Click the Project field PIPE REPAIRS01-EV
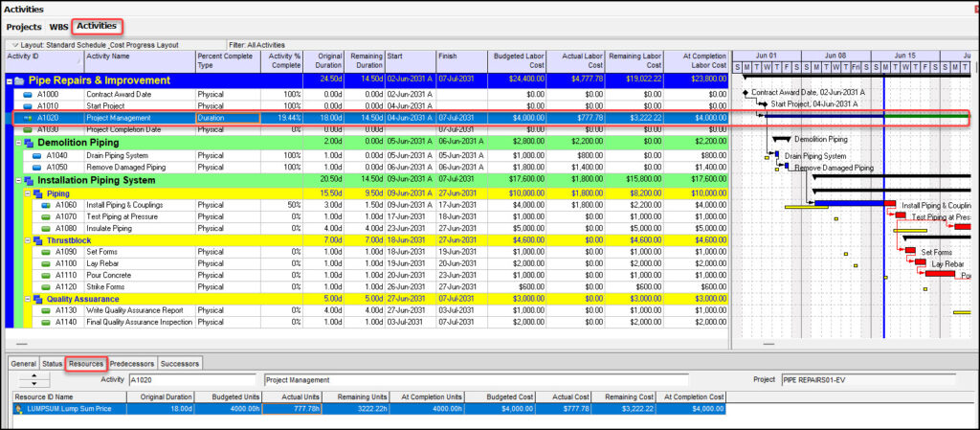 (868, 379)
